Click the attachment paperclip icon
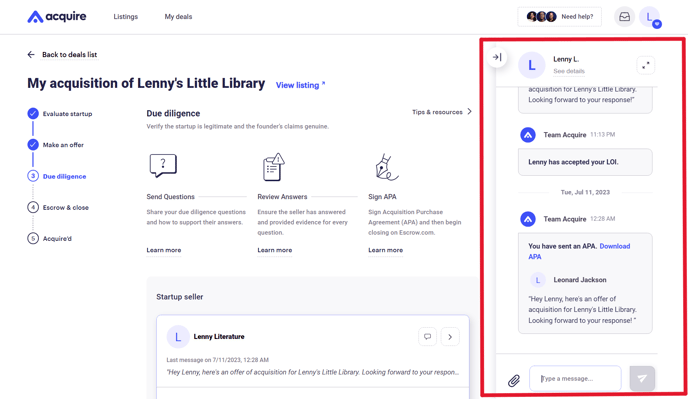This screenshot has width=688, height=399. 514,380
